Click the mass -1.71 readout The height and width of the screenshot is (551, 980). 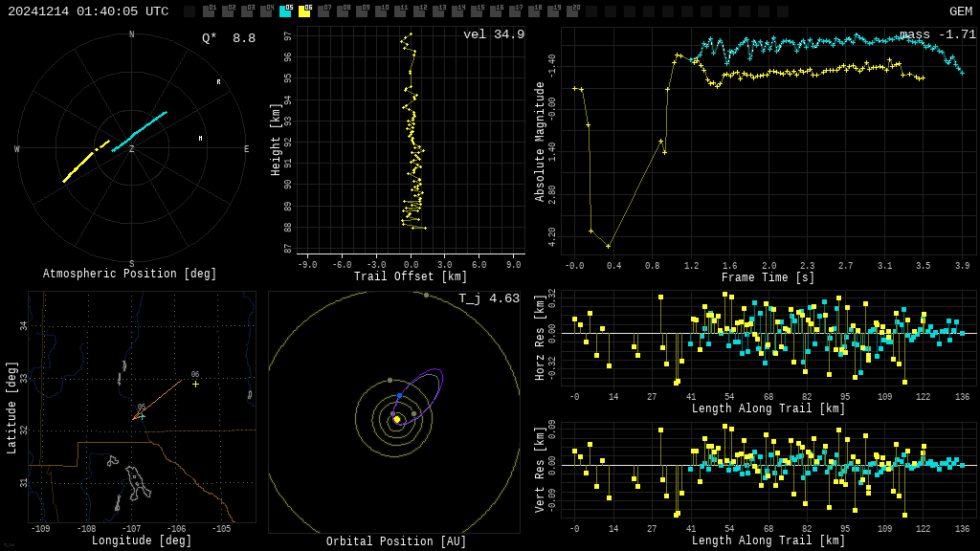pos(938,34)
